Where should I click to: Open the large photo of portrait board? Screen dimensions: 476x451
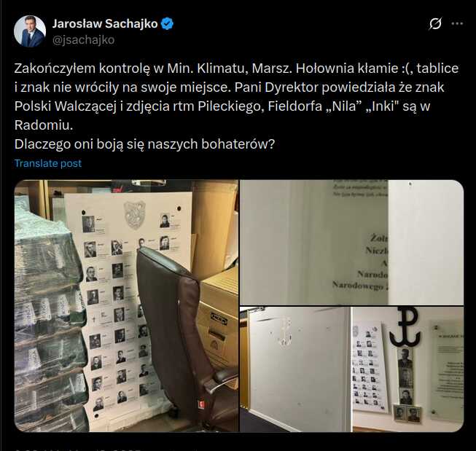click(x=126, y=306)
